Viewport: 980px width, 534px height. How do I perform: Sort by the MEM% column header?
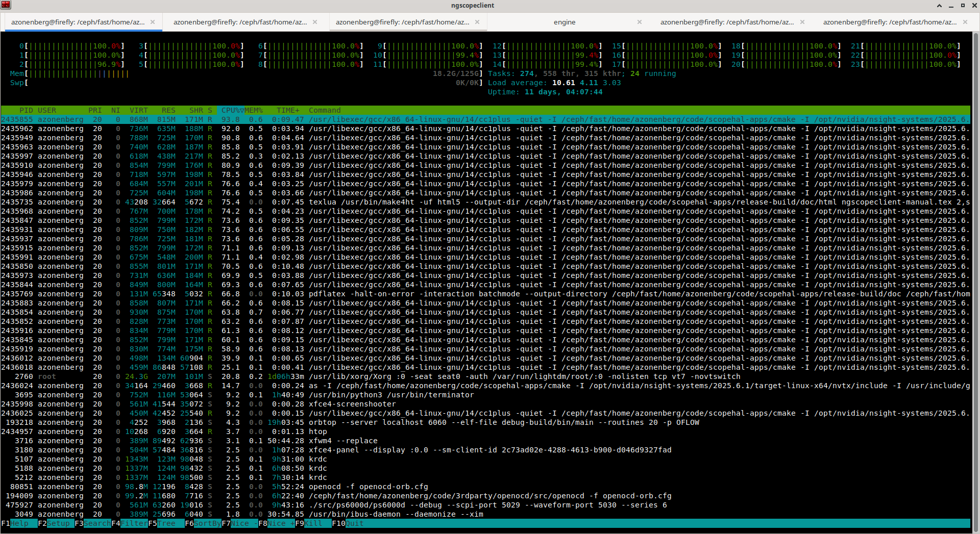tap(254, 110)
